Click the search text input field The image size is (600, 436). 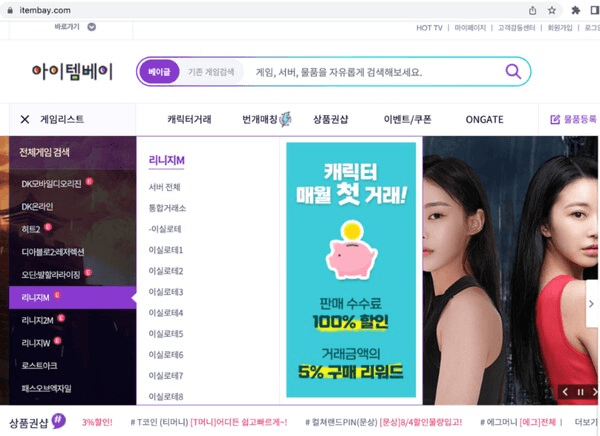coord(375,72)
